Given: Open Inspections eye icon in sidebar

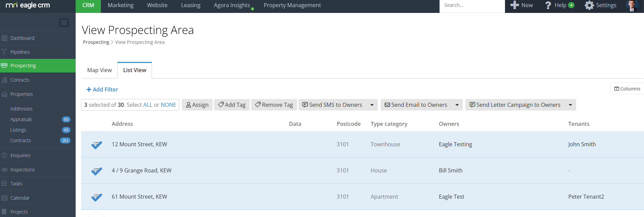Looking at the screenshot, I should 4,170.
